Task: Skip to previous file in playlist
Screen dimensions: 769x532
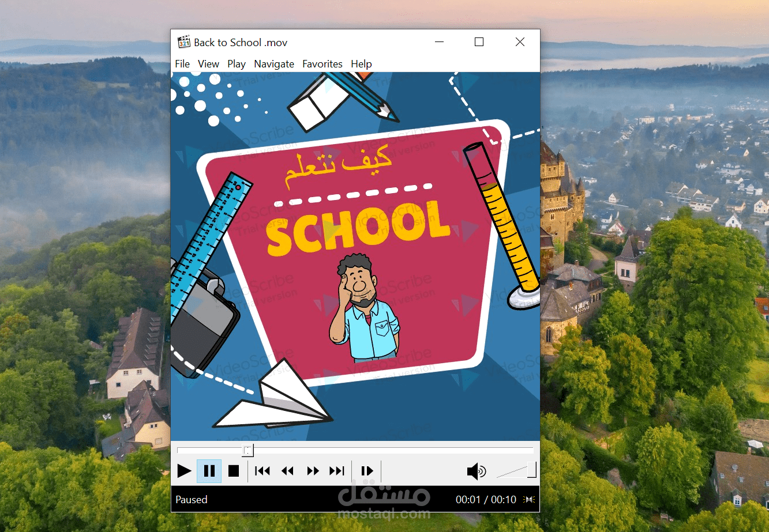Action: [262, 471]
